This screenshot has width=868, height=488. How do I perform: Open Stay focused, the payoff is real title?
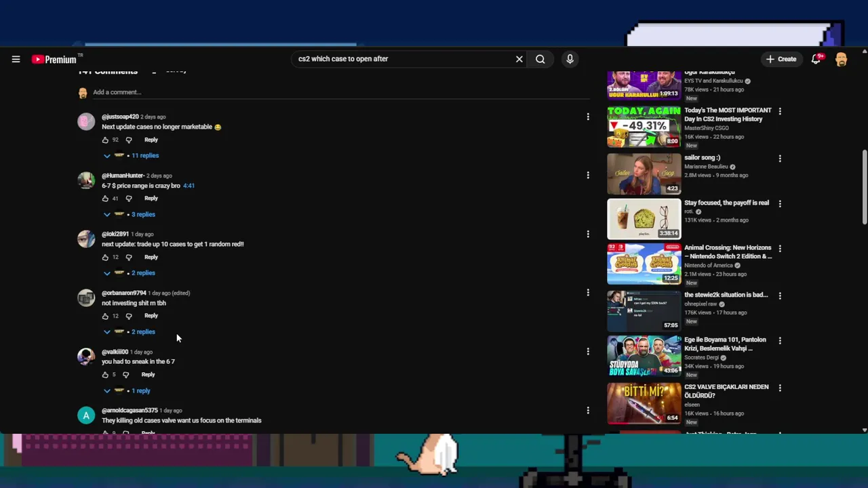coord(726,203)
